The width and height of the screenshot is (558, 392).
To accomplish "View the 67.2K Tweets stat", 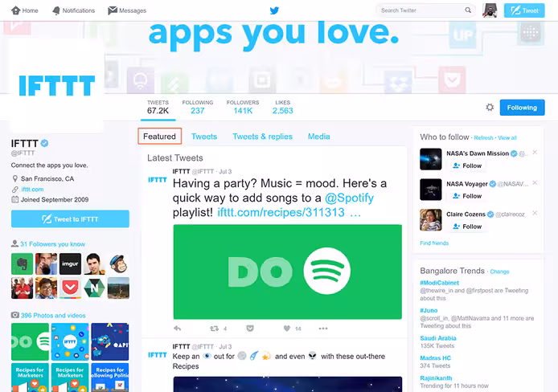I will 158,107.
